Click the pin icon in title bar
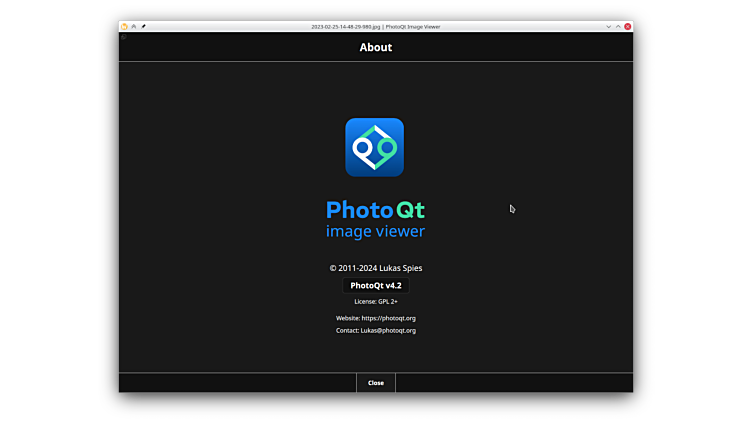This screenshot has height=423, width=752. [x=144, y=26]
